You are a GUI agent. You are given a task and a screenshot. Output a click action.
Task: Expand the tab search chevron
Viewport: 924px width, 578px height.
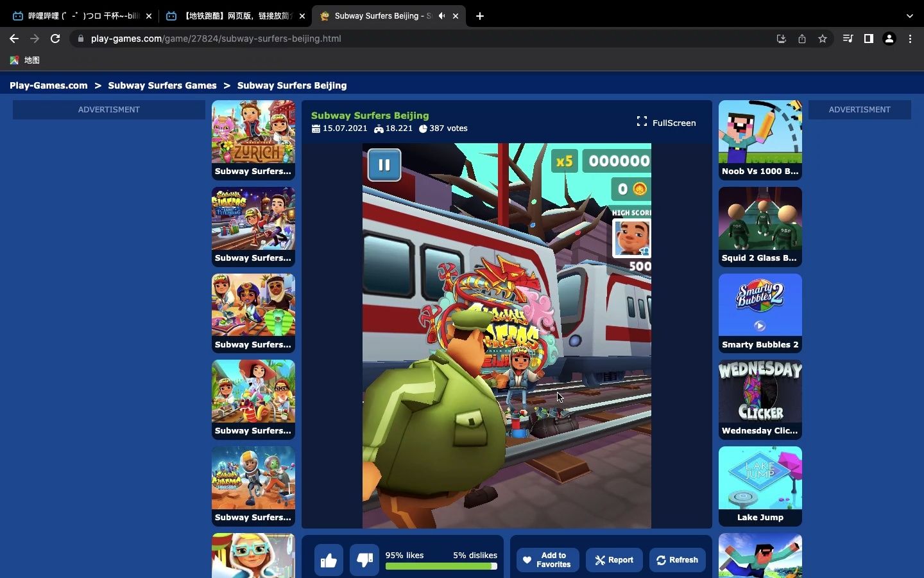[x=909, y=16]
